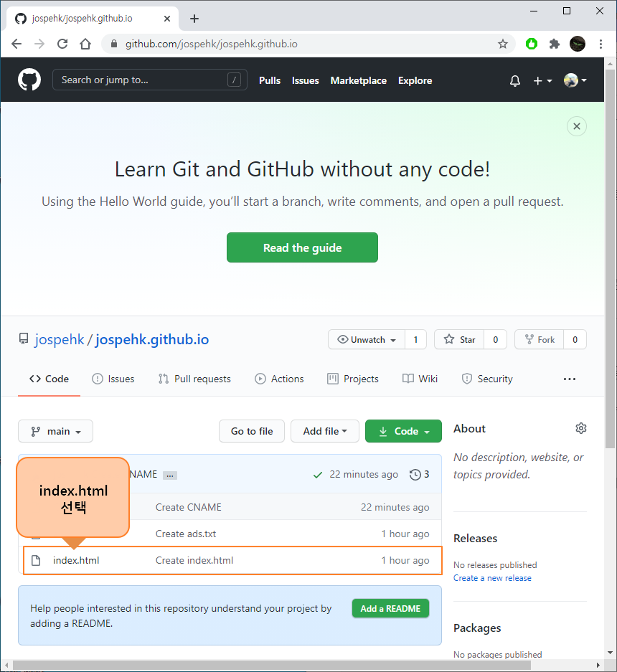617x672 pixels.
Task: Open the index.html file
Action: tap(76, 560)
